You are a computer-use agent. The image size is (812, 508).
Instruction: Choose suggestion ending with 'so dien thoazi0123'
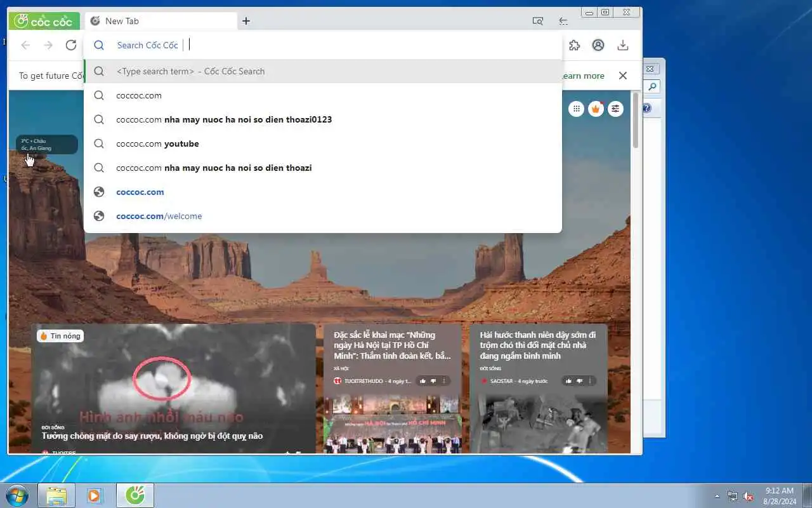click(323, 119)
